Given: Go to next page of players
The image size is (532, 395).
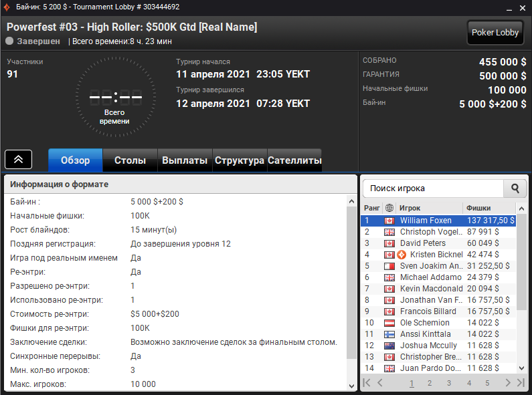Looking at the screenshot, I should pyautogui.click(x=507, y=383).
